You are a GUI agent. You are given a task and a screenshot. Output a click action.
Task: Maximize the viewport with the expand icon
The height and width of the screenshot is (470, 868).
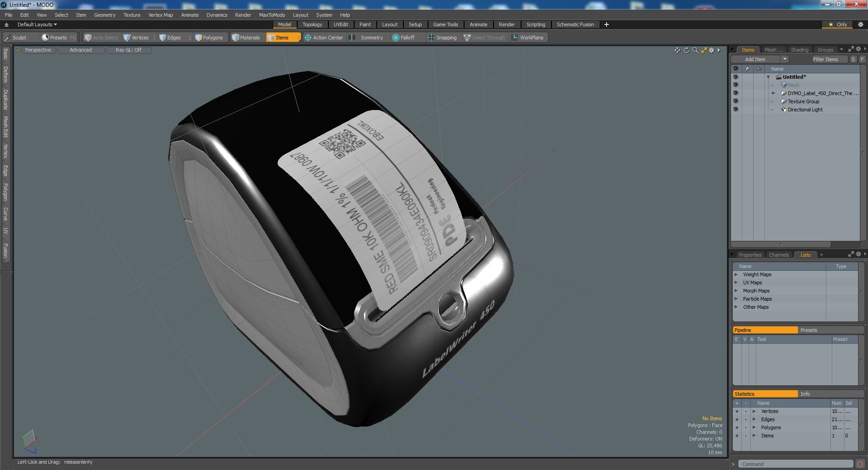click(704, 50)
